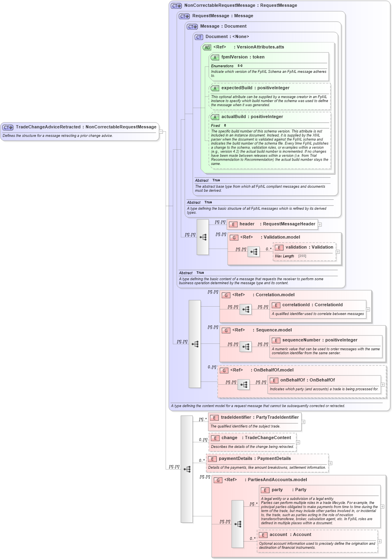
Task: Click the 'fpmlVersion : token' label
Action: [243, 57]
